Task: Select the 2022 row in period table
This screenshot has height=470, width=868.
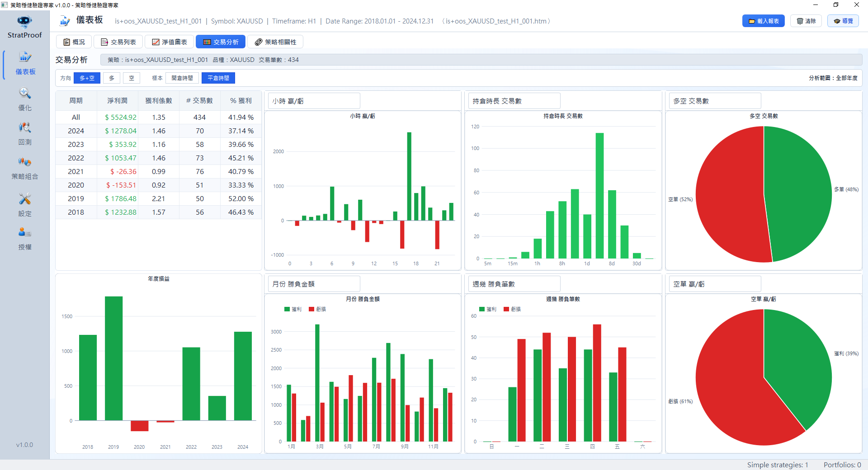Action: tap(158, 158)
